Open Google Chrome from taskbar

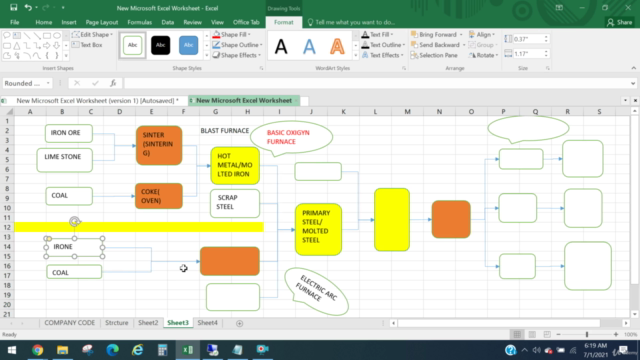point(38,350)
